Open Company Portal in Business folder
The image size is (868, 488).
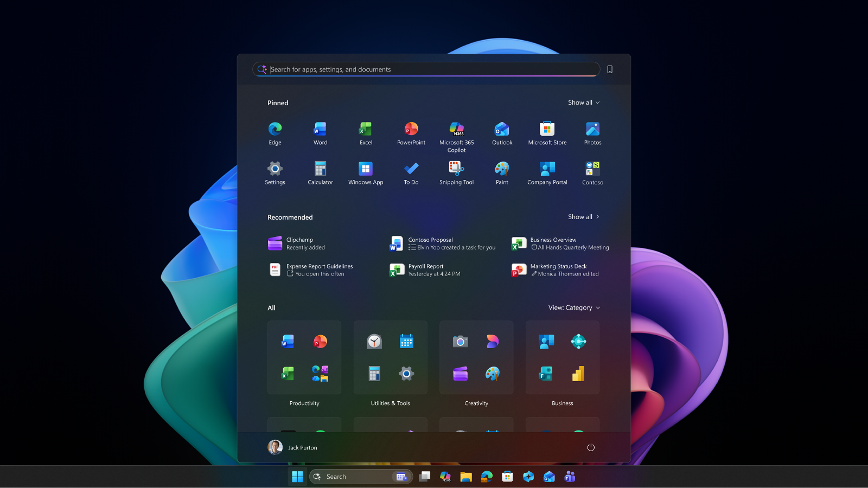coord(546,342)
